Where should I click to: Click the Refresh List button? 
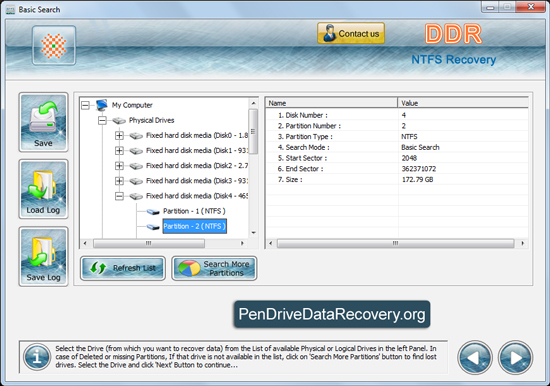123,268
